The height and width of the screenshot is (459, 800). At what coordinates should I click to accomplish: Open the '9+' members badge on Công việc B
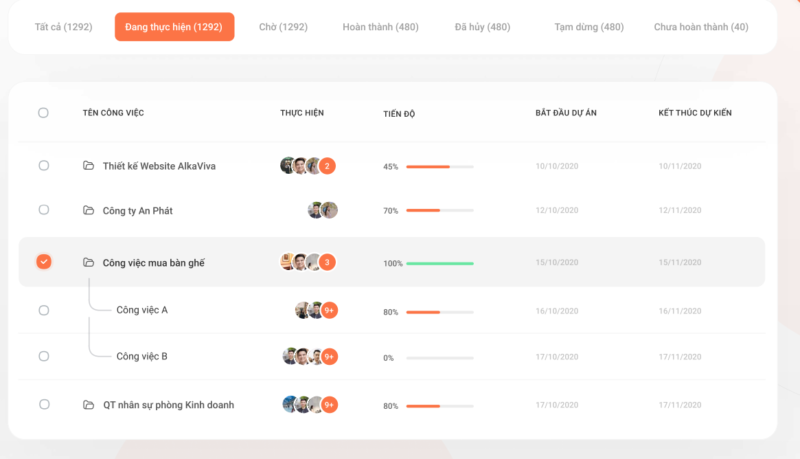329,356
